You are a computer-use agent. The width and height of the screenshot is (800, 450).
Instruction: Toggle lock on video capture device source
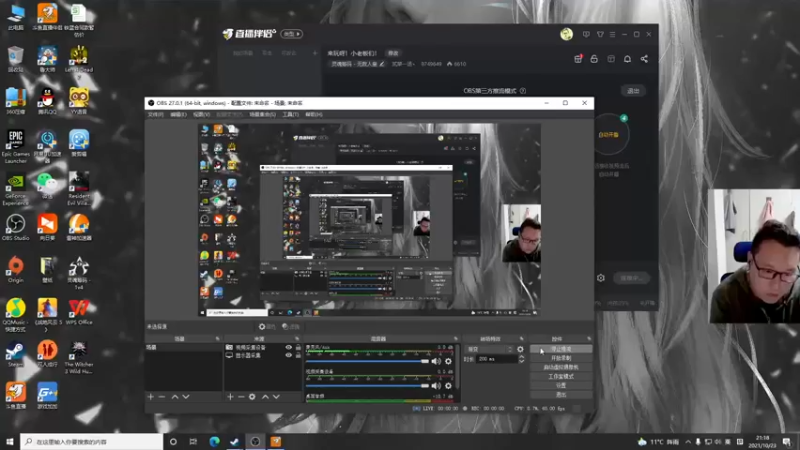[298, 347]
